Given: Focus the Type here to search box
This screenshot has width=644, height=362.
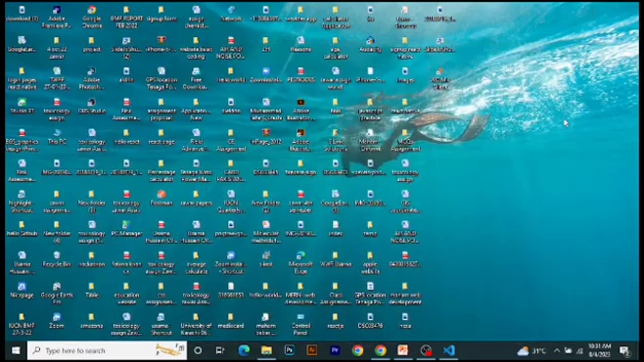Looking at the screenshot, I should pyautogui.click(x=107, y=350).
